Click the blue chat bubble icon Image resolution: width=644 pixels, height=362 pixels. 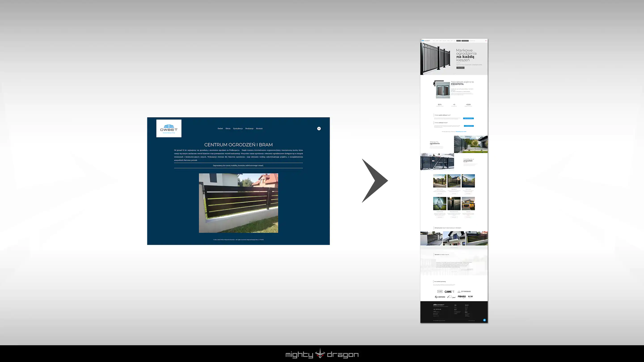pyautogui.click(x=484, y=320)
